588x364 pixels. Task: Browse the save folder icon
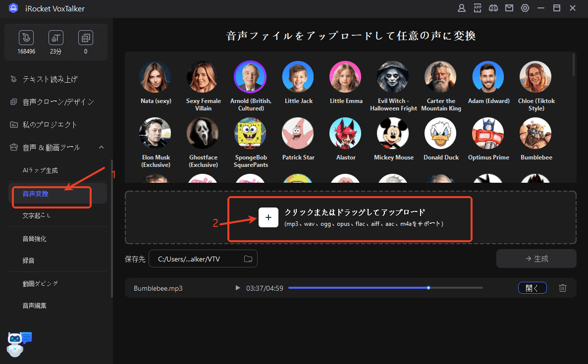pos(248,259)
